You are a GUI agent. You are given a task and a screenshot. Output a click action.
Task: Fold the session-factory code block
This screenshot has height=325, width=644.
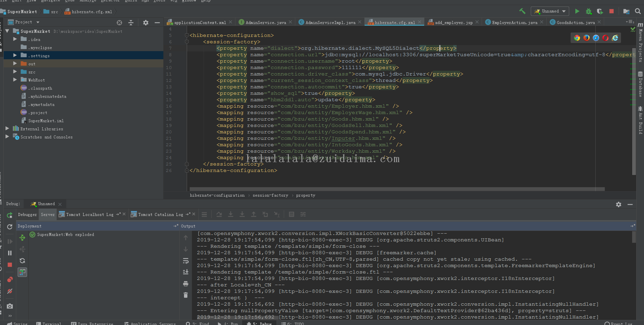coord(187,42)
